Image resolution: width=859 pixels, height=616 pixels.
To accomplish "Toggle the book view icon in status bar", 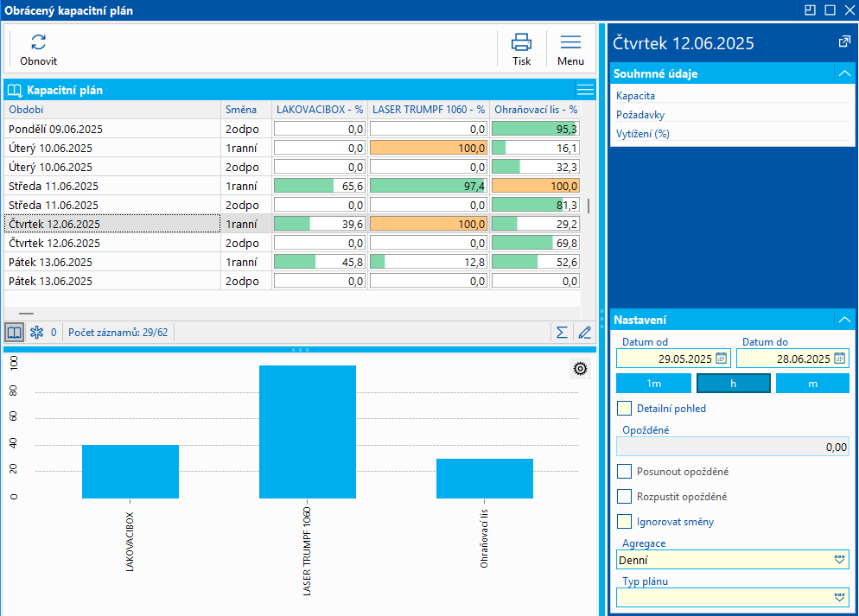I will (x=14, y=333).
